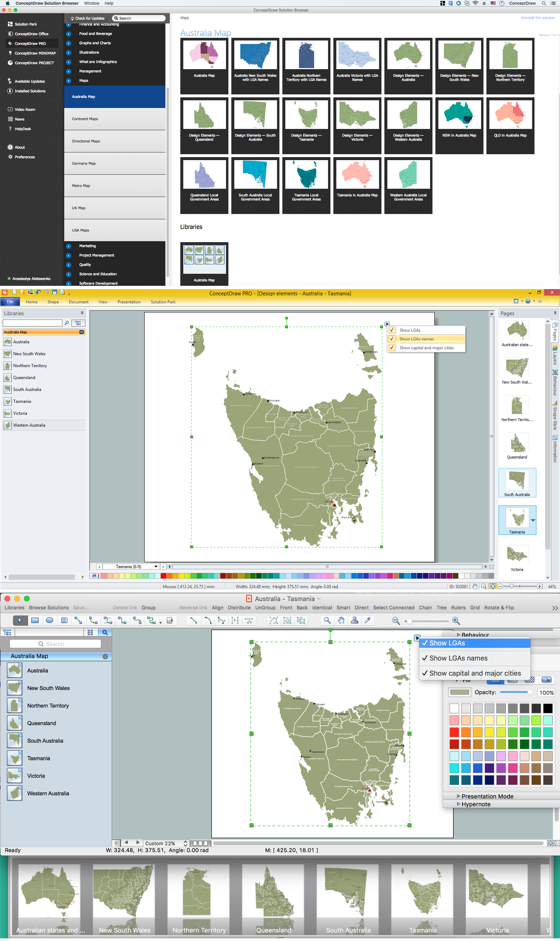Open Spotlight search in macOS menu bar
Screen dimensions: 560x941
544,4
